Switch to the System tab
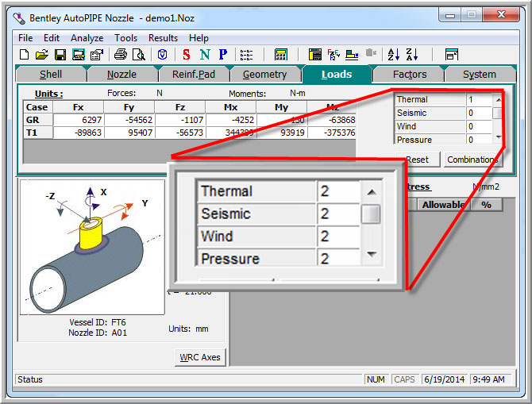The width and height of the screenshot is (532, 404). [x=480, y=75]
